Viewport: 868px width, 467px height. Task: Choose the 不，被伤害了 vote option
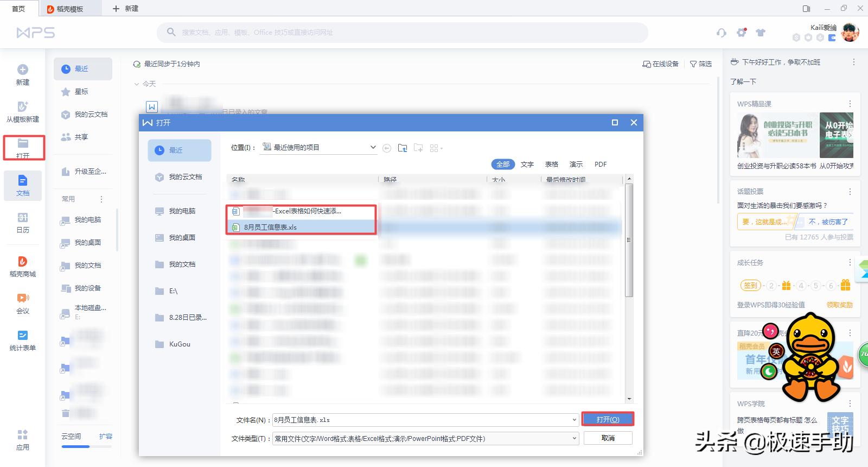coord(827,222)
